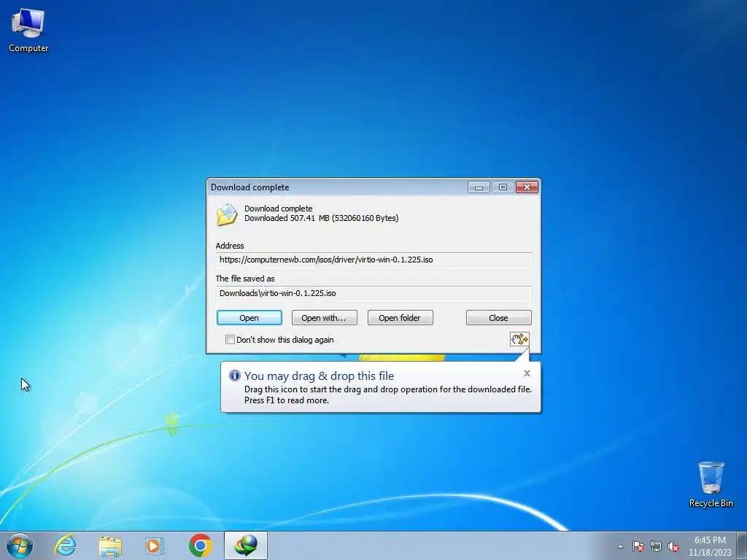Maximize the Download complete dialog
747x560 pixels.
click(503, 187)
